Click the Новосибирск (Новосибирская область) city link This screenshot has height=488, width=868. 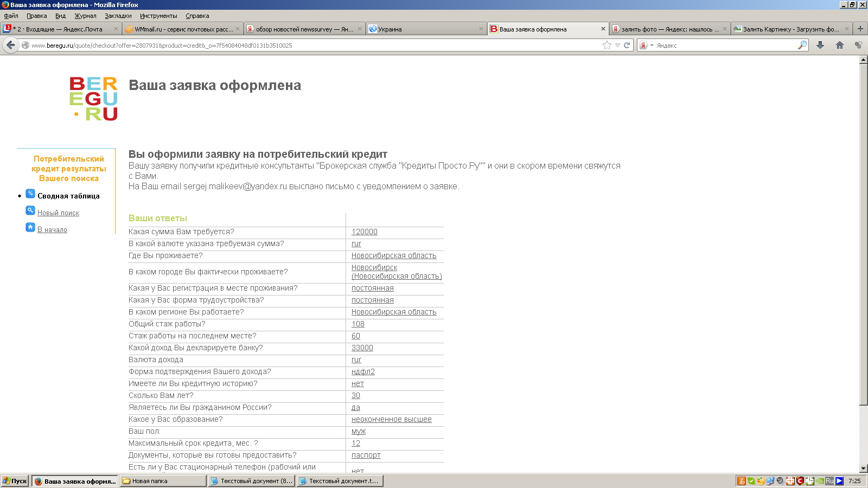[397, 272]
